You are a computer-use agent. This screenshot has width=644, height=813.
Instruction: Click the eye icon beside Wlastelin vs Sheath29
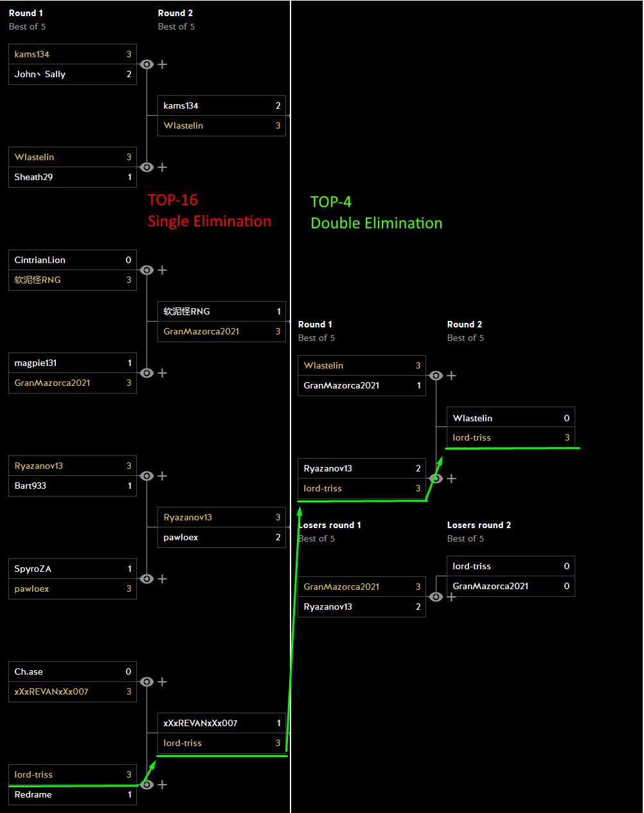pos(147,167)
